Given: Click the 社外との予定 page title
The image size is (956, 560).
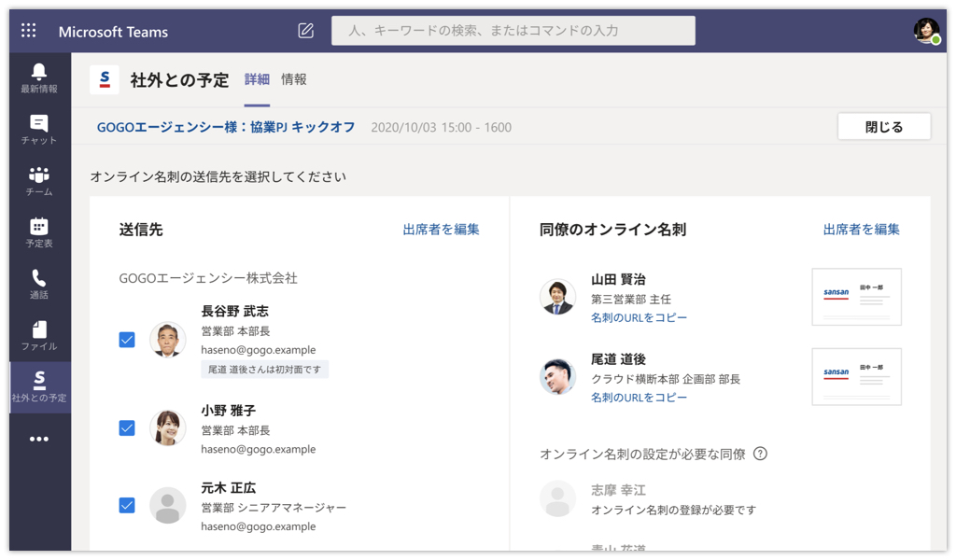Looking at the screenshot, I should pyautogui.click(x=179, y=80).
